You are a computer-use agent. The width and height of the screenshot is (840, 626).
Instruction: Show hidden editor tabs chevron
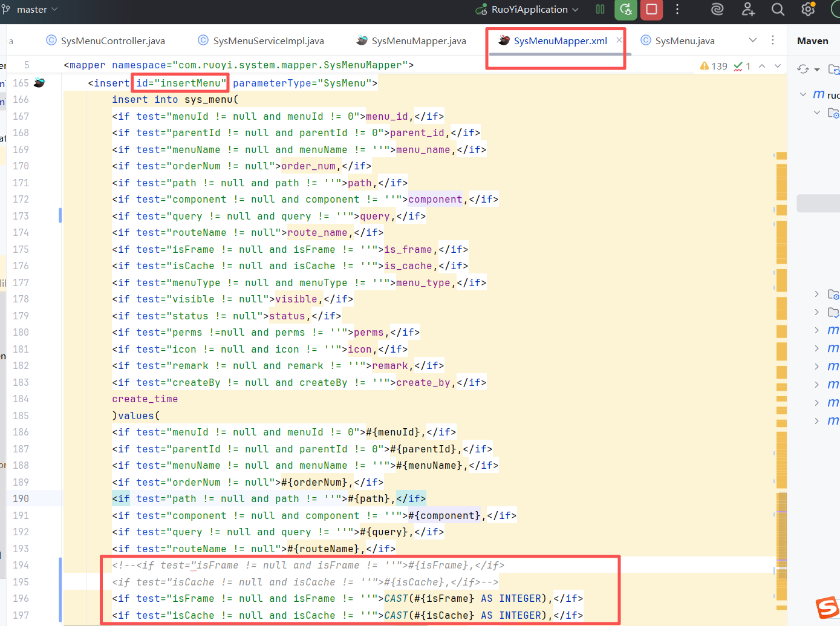[753, 40]
